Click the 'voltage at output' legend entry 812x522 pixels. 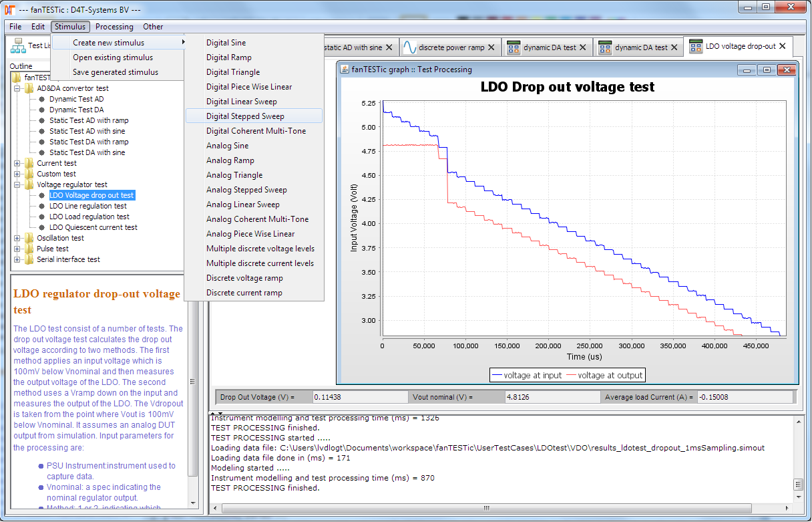click(x=605, y=375)
